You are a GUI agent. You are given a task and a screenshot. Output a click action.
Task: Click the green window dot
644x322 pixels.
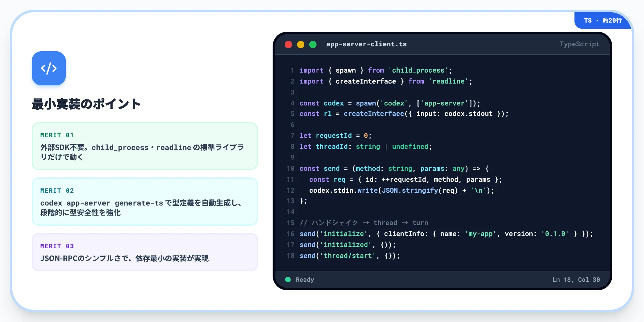pos(313,45)
